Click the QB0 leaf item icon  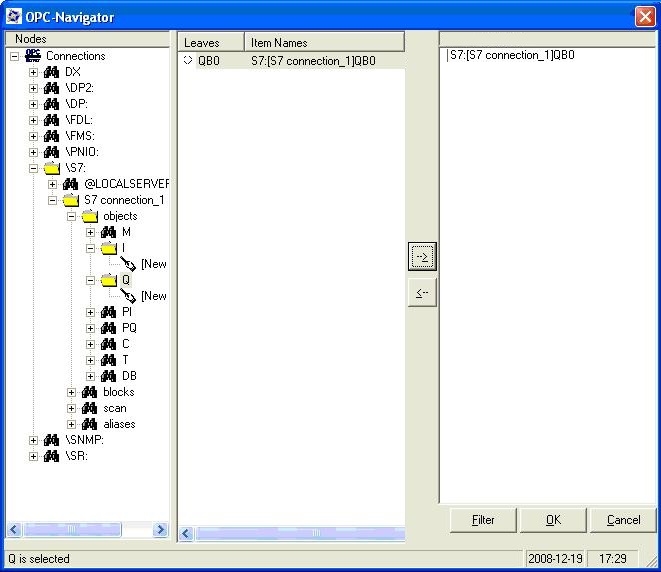(188, 61)
